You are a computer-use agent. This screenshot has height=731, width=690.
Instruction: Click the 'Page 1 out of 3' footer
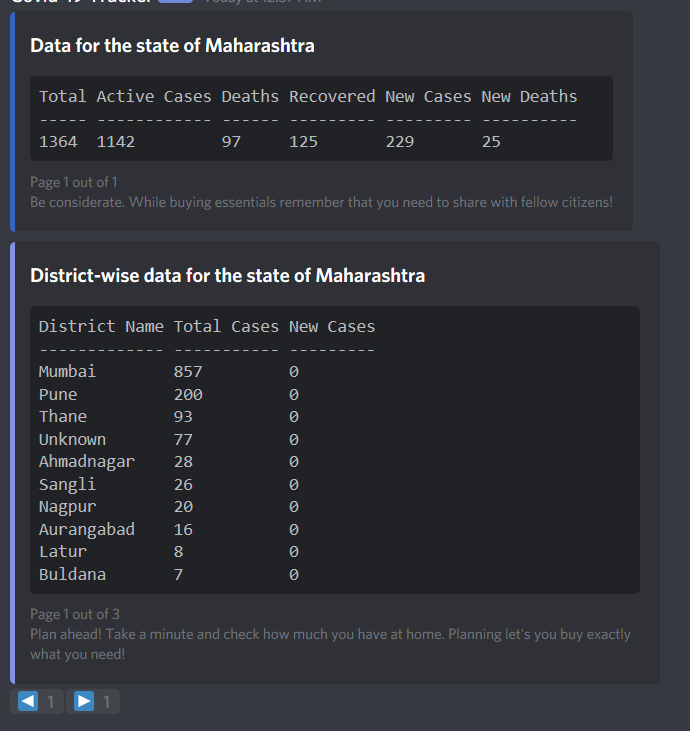(75, 614)
